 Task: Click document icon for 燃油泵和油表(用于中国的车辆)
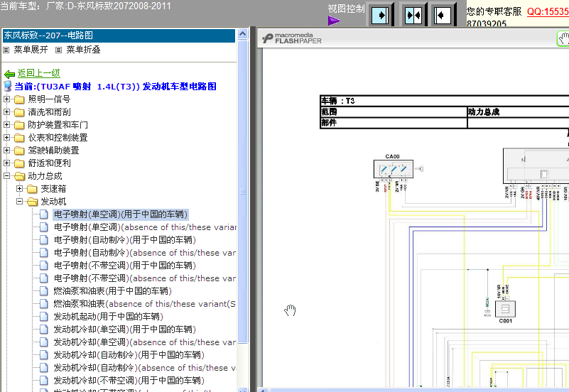point(44,291)
